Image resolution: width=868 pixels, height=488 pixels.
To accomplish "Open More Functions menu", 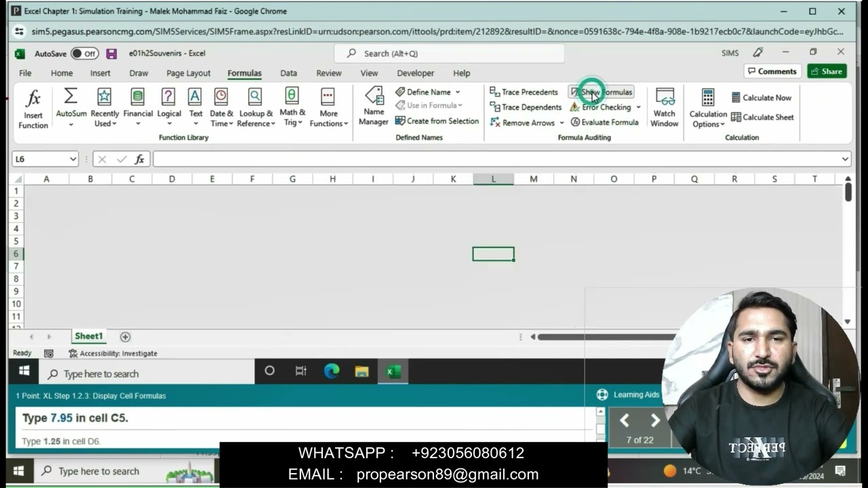I will tap(328, 108).
